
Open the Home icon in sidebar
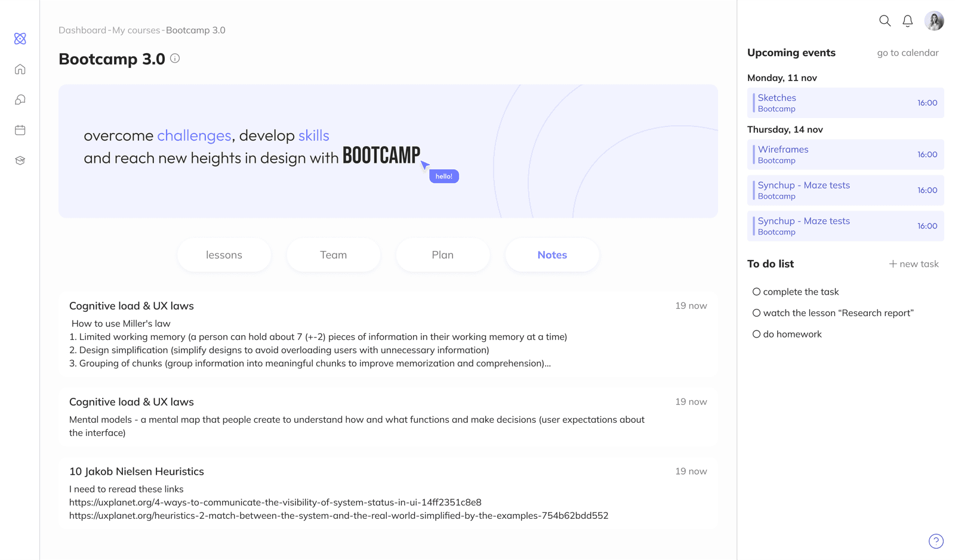(x=20, y=69)
